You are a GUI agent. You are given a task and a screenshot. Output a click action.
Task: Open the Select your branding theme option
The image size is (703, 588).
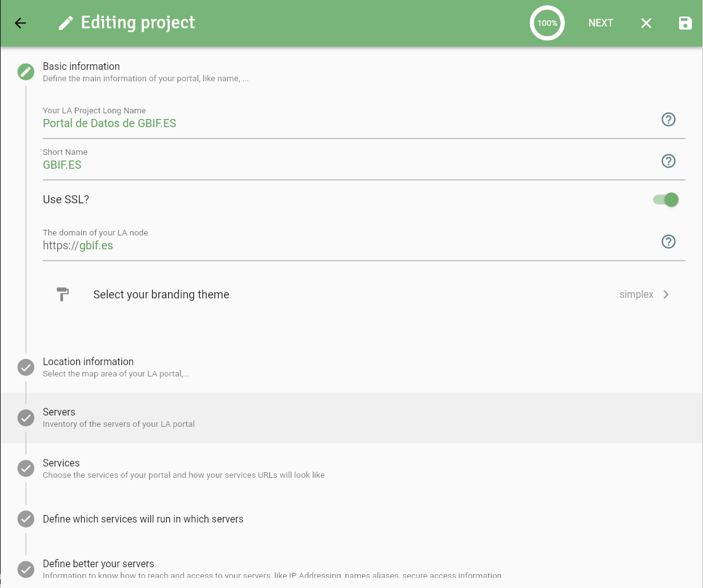(364, 294)
